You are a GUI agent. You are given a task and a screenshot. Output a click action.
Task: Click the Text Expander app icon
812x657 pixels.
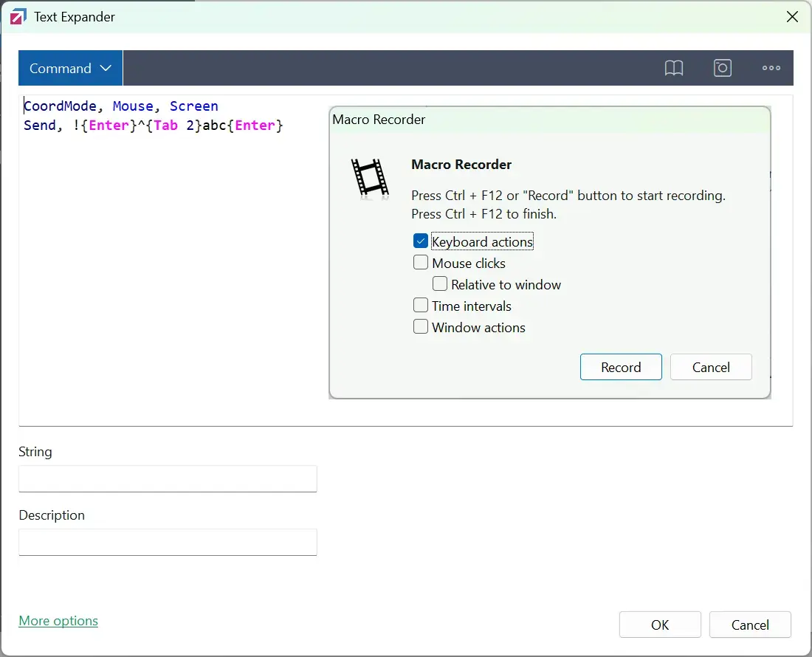pos(18,16)
